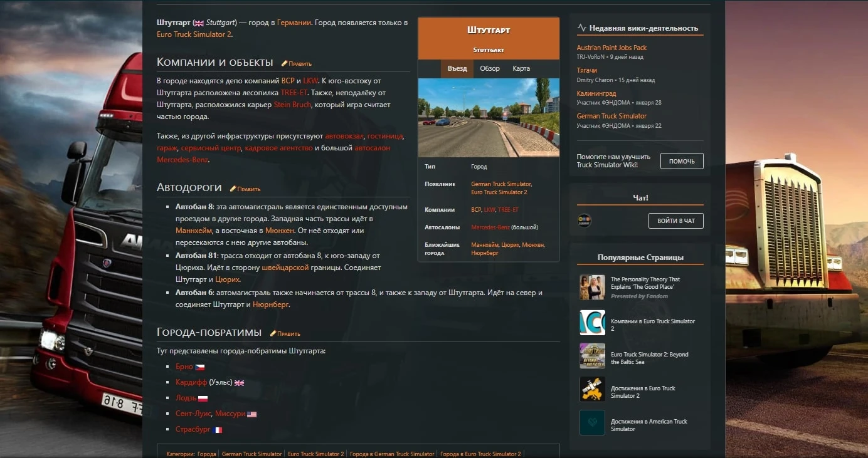Click the pencil icon beside Города-побратимы heading
The image size is (868, 458).
[273, 333]
